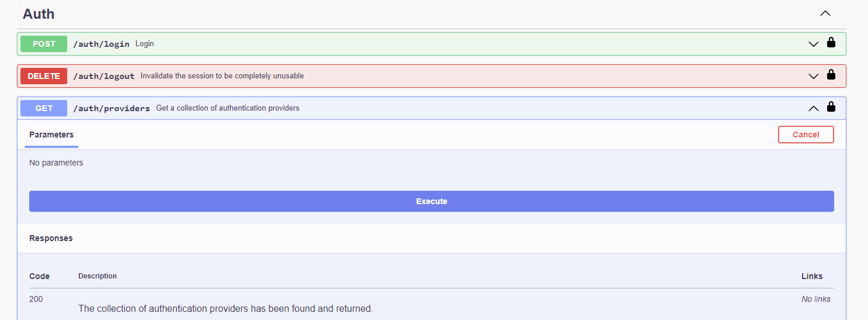Click the "Invalidate the session" summary text
This screenshot has height=320, width=868.
(222, 76)
